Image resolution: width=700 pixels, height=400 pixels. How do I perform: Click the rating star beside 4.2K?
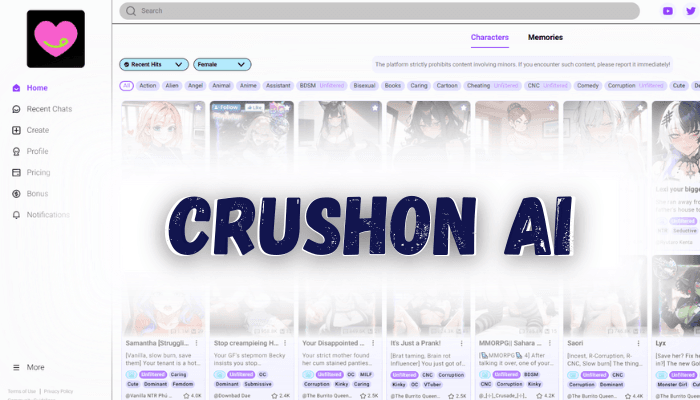539,396
